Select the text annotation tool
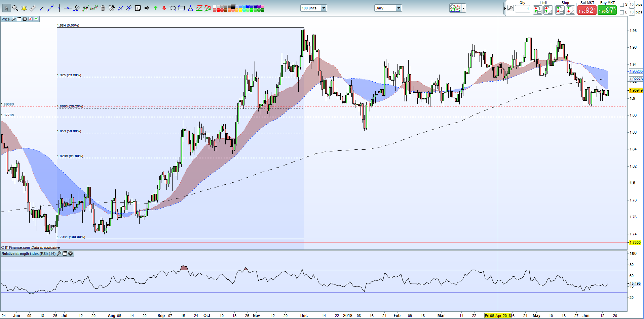 138,8
